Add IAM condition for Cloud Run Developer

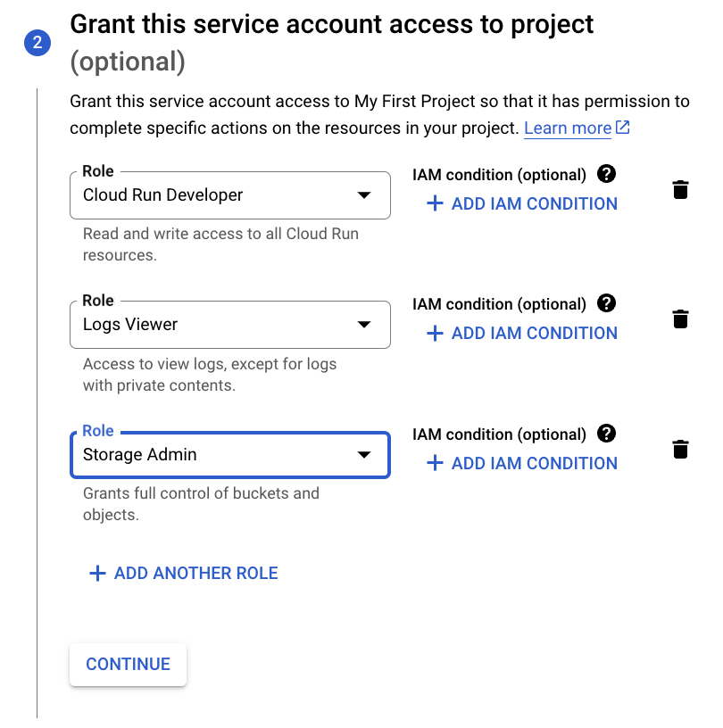coord(522,203)
